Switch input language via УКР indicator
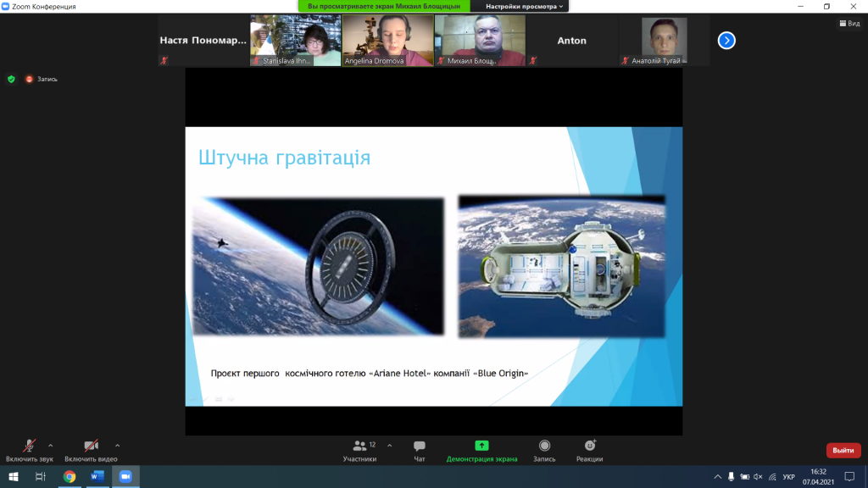Image resolution: width=868 pixels, height=488 pixels. (x=789, y=476)
